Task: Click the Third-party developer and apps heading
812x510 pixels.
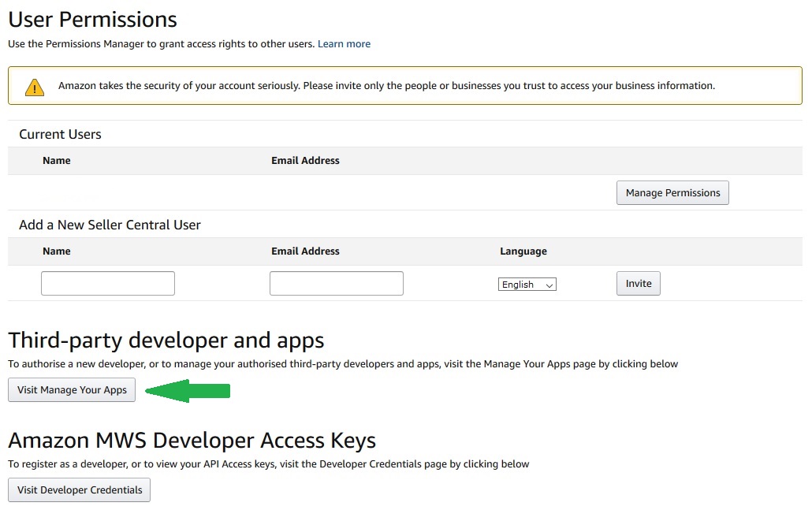Action: pyautogui.click(x=166, y=341)
